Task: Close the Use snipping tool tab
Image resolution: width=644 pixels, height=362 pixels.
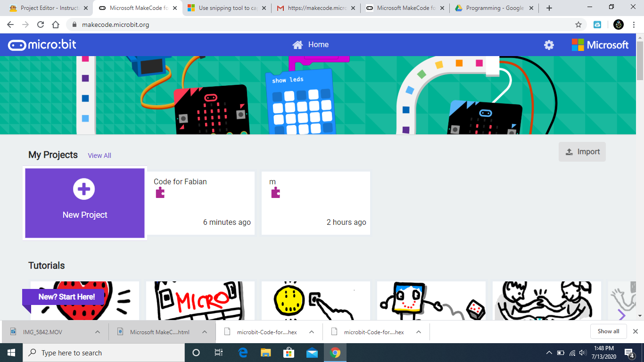Action: (264, 8)
